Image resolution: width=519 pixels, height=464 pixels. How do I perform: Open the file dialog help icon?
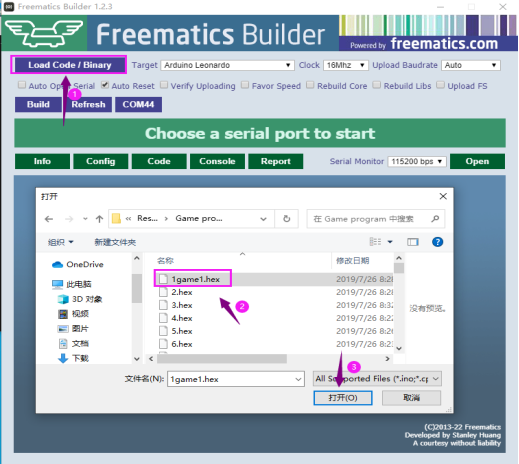click(x=437, y=242)
